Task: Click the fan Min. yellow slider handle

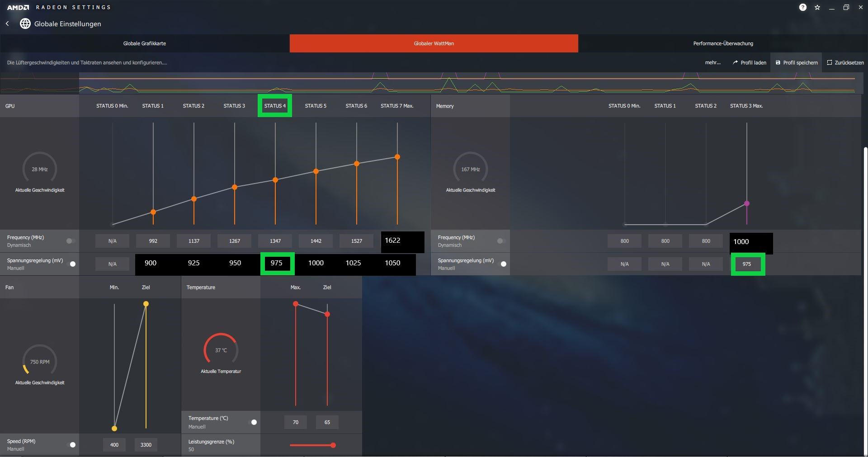Action: coord(114,429)
